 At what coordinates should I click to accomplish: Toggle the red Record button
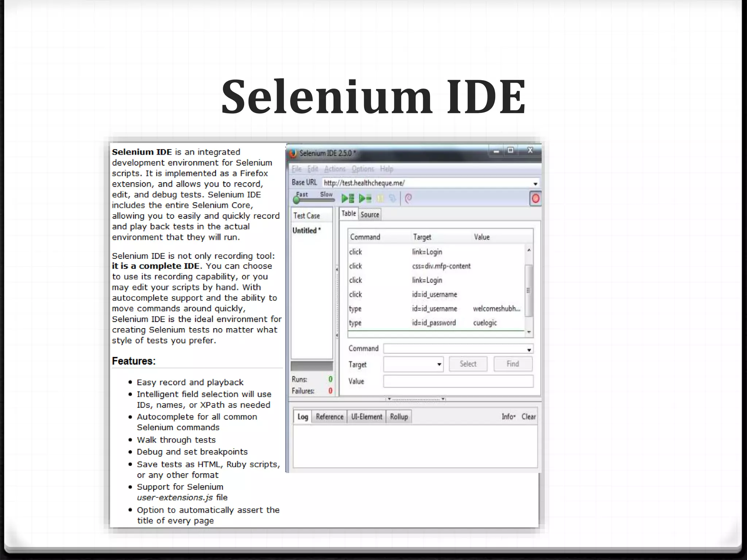[x=535, y=199]
